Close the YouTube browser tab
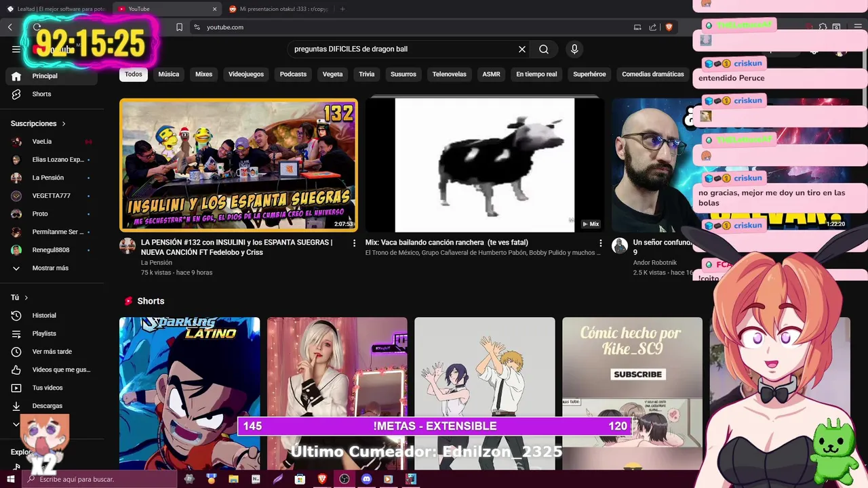 tap(215, 9)
